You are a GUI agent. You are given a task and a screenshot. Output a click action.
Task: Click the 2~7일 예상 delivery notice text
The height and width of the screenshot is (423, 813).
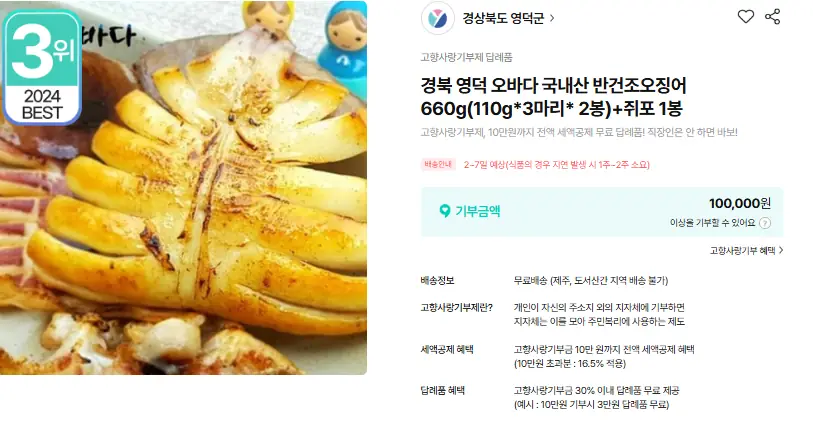(556, 165)
